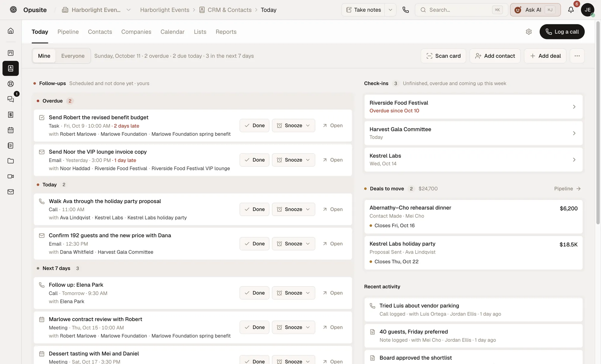
Task: Mark "Send Robert the revised benefit budget" done
Action: pyautogui.click(x=254, y=126)
